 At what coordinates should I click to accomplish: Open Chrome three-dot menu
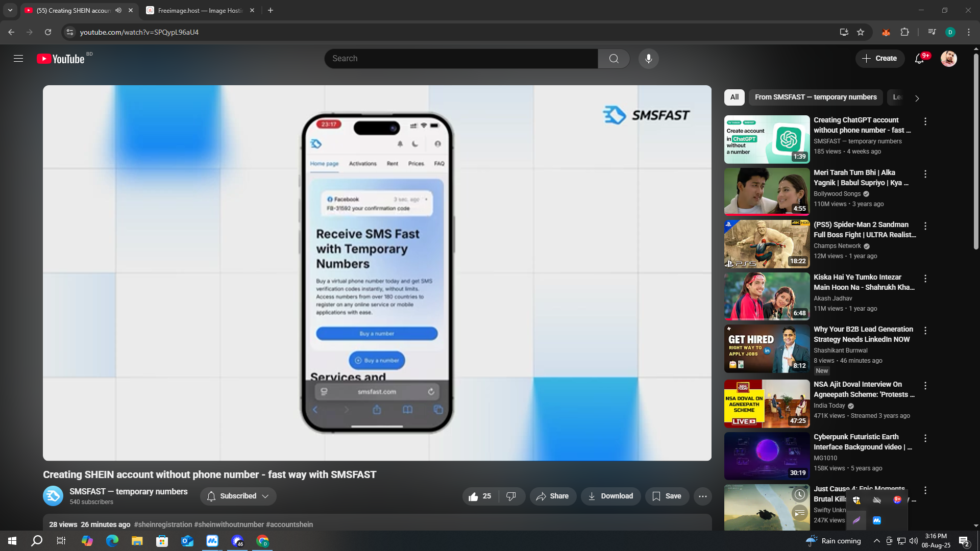point(969,32)
